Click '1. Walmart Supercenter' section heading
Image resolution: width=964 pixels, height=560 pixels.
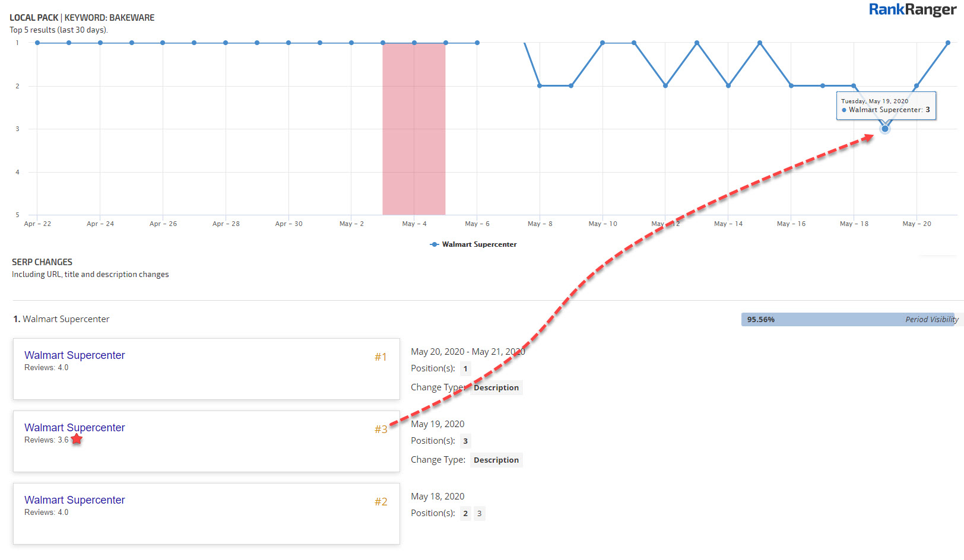(61, 319)
